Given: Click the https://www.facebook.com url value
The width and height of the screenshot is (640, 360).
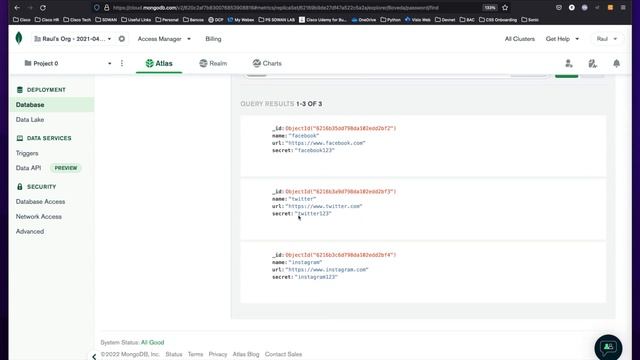Looking at the screenshot, I should 326,143.
